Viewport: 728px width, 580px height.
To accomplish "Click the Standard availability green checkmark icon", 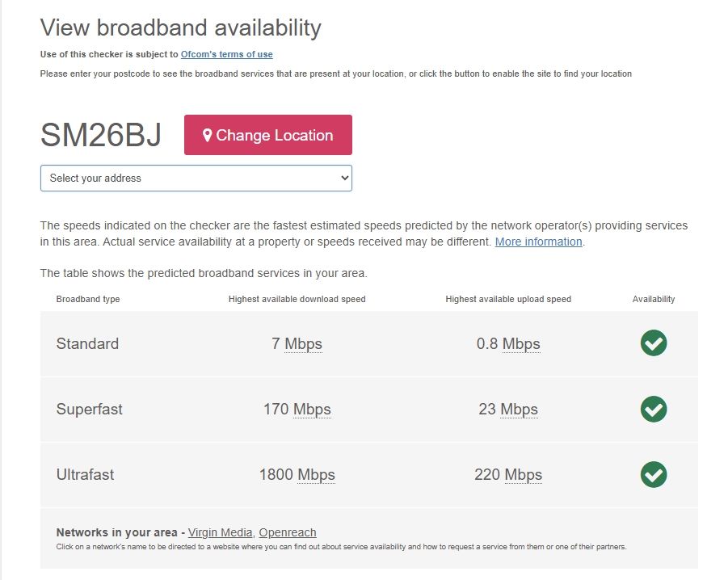I will pos(654,343).
